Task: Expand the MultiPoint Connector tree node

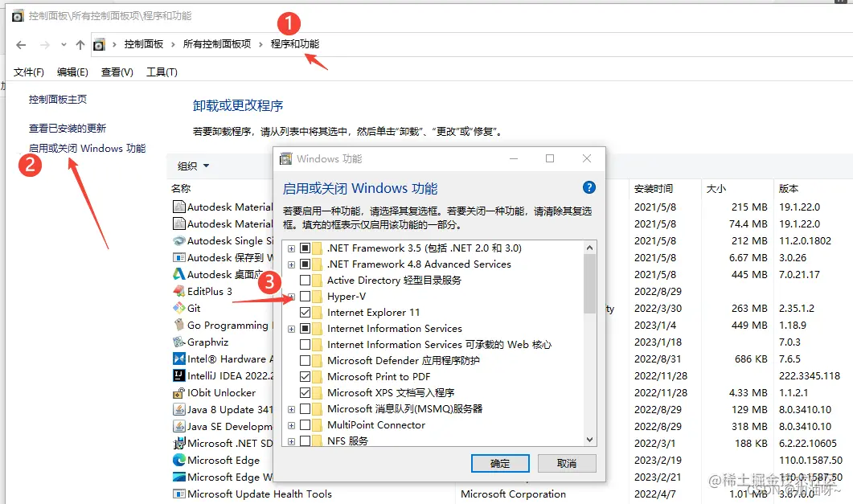Action: coord(292,426)
